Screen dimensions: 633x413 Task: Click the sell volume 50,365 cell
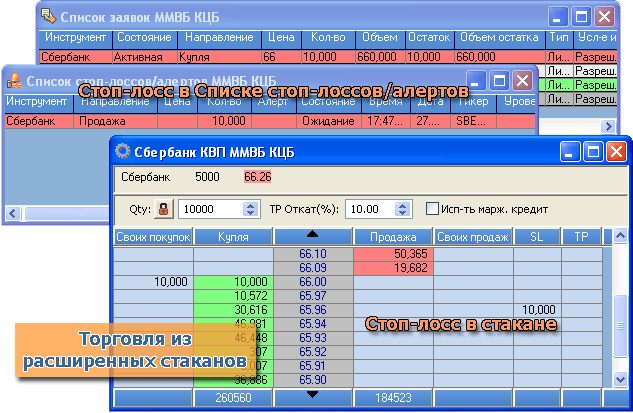(x=393, y=254)
